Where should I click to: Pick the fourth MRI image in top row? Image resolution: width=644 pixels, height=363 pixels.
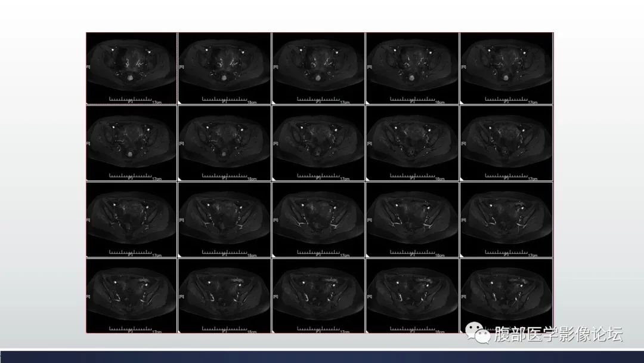click(x=412, y=68)
